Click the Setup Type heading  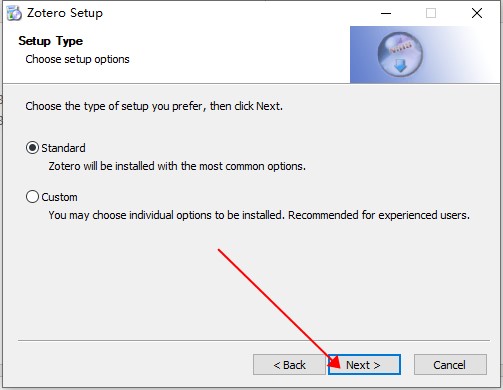click(51, 41)
